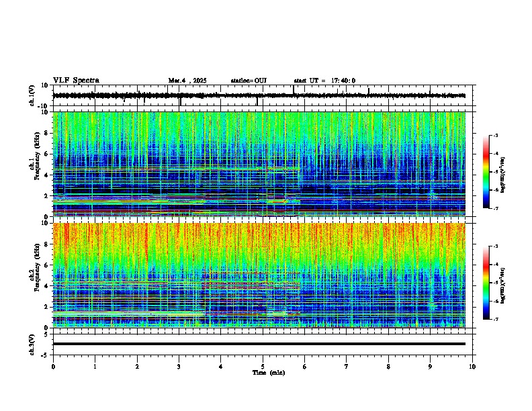This screenshot has width=532, height=411.
Task: Click the 8 kHz tick label on ch.2 axis
Action: pyautogui.click(x=47, y=244)
